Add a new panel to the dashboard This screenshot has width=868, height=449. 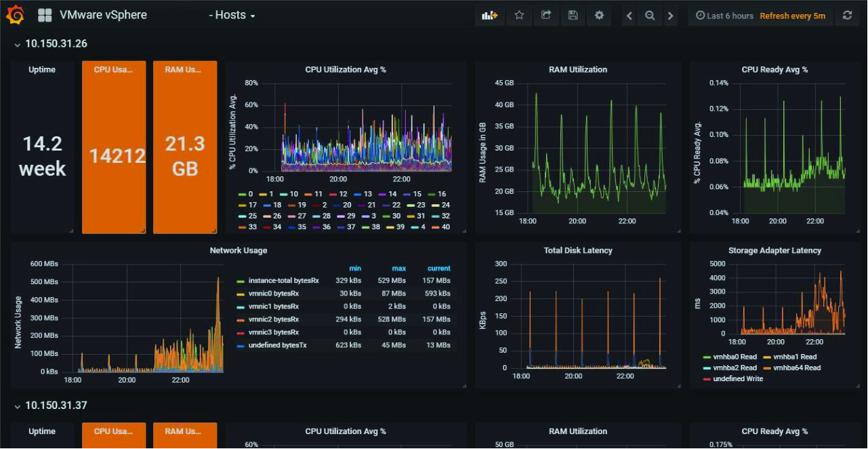[x=489, y=16]
